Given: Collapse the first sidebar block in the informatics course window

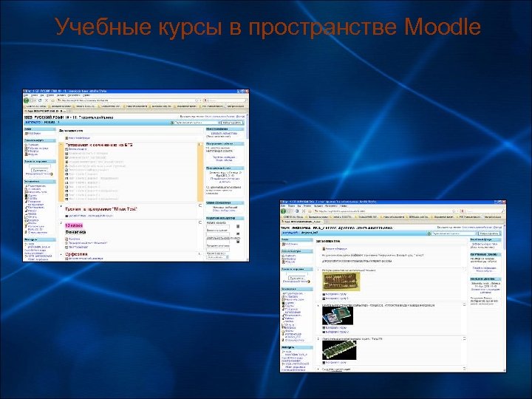Looking at the screenshot, I should (312, 239).
